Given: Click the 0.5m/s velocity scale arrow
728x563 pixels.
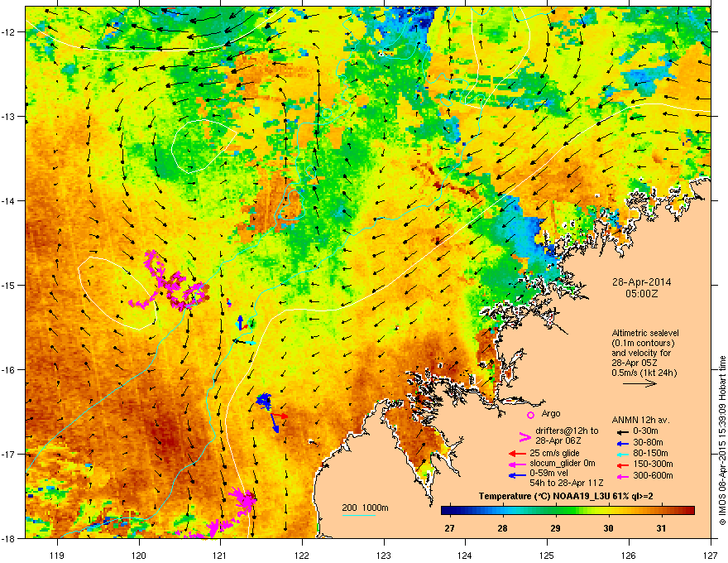Looking at the screenshot, I should (639, 383).
